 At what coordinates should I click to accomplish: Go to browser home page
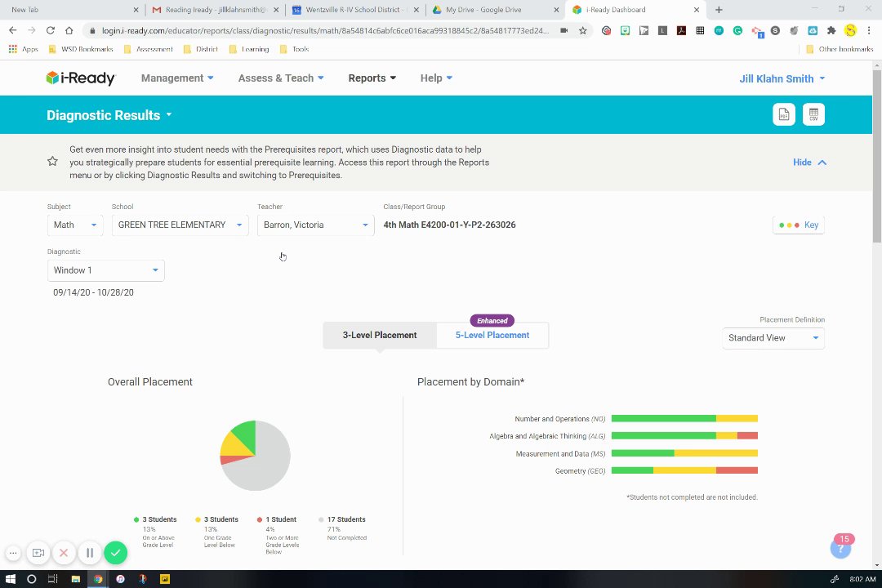pos(69,30)
